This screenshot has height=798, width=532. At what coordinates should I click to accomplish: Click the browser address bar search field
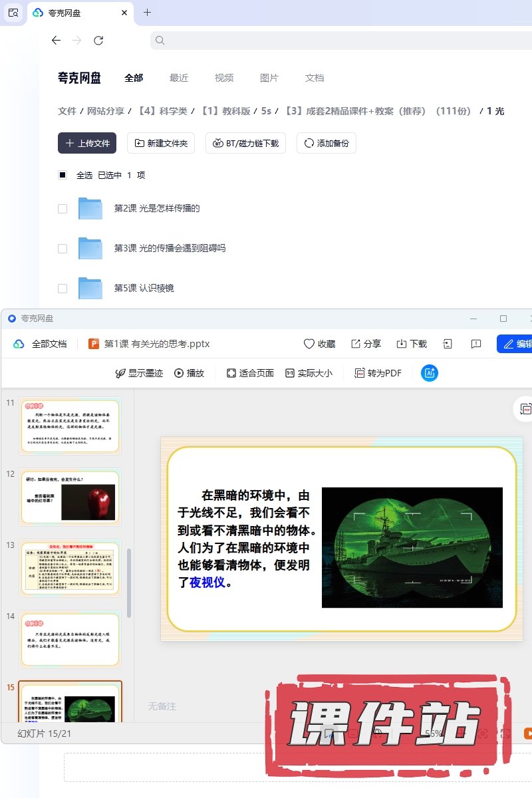(339, 41)
